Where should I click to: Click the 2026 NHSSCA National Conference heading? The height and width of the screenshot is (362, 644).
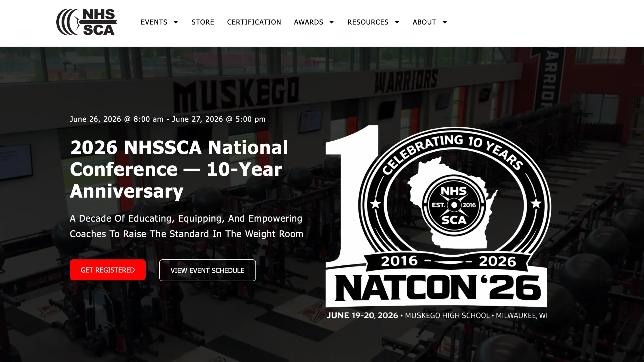tap(179, 169)
